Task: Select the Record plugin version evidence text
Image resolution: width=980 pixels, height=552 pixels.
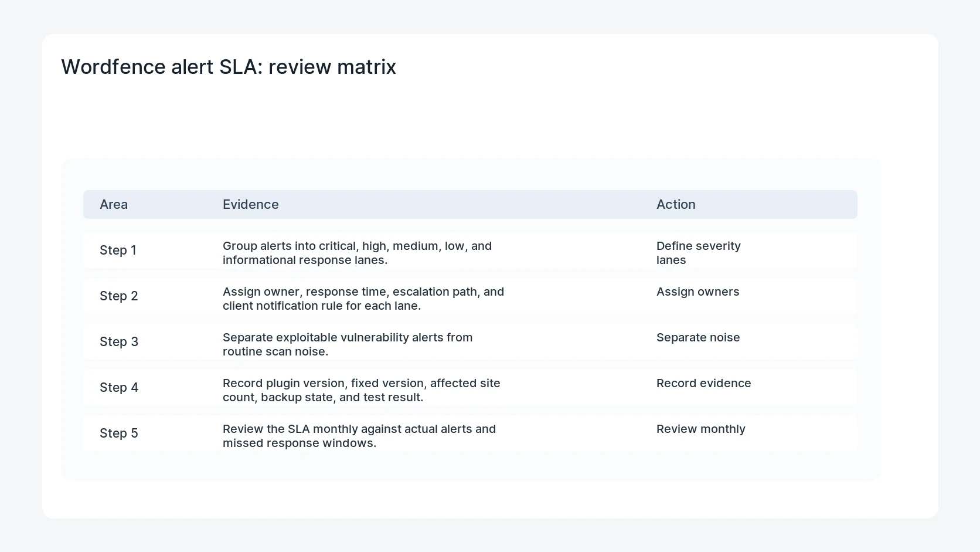Action: point(362,390)
